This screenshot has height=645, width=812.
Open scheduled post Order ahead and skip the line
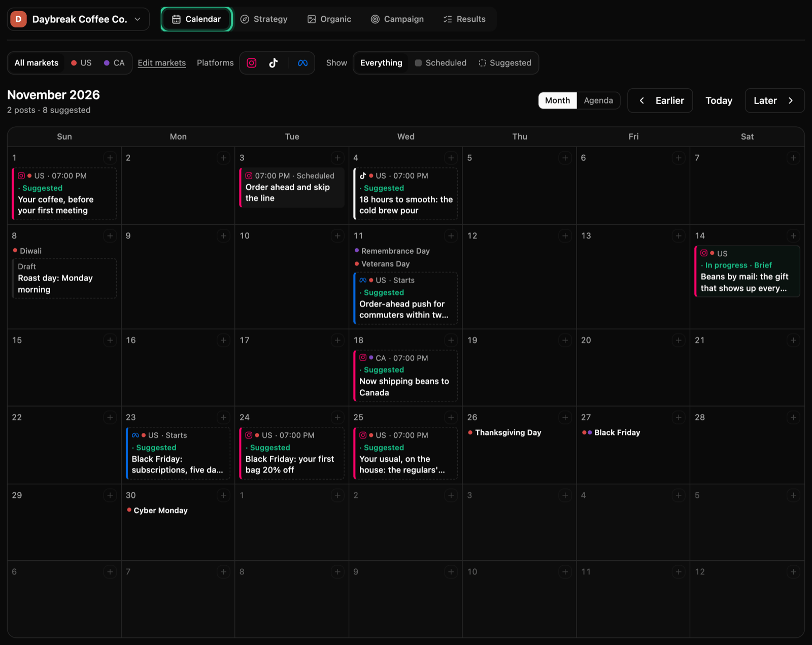click(292, 187)
